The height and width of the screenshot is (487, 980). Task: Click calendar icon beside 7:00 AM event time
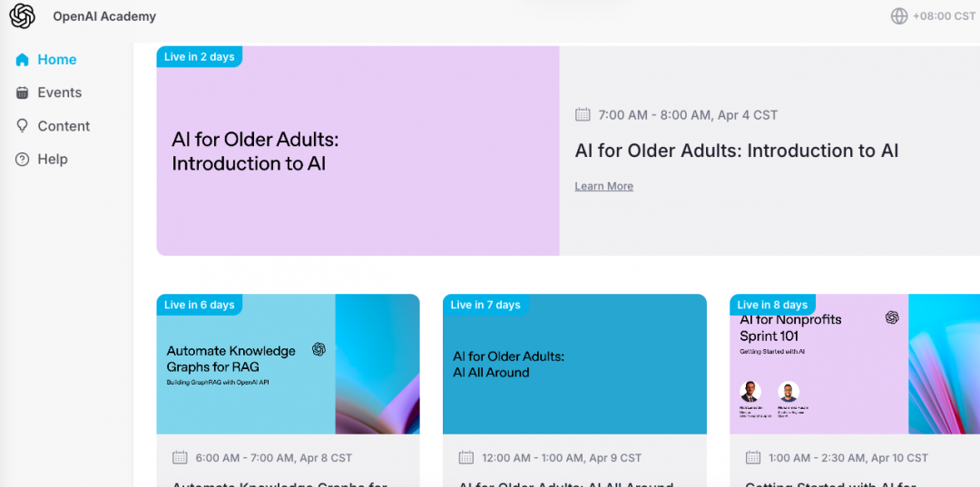click(x=583, y=115)
